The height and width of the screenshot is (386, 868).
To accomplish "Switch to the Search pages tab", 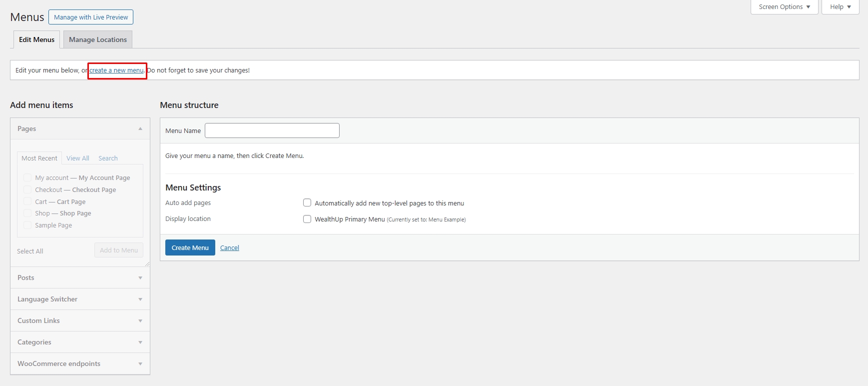I will click(108, 158).
